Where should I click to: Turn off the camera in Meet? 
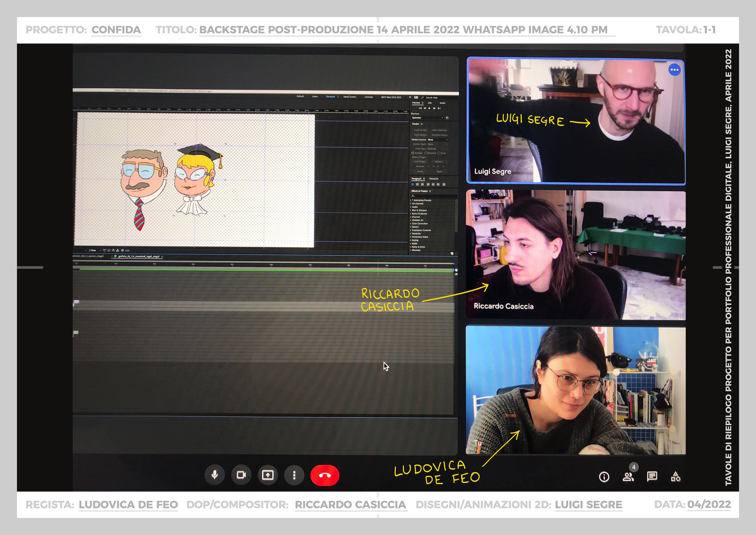[x=241, y=475]
